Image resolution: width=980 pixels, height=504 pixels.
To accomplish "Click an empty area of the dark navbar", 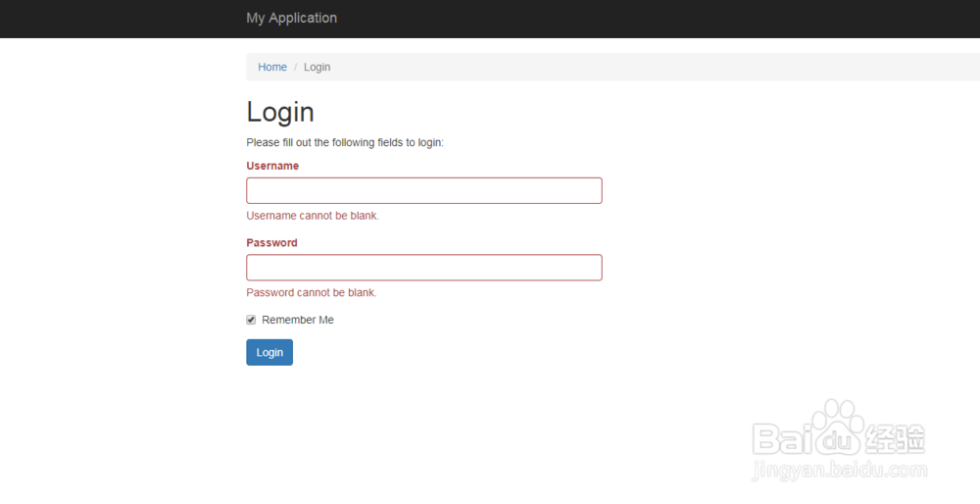I will 637,18.
